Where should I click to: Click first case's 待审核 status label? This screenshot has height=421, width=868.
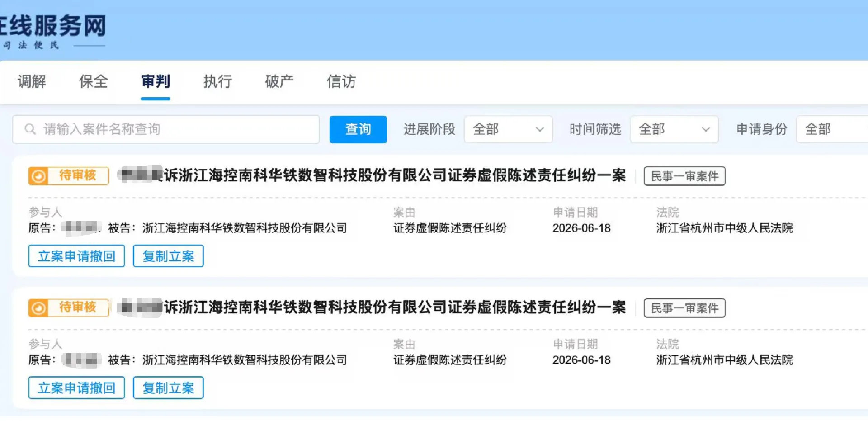point(78,175)
